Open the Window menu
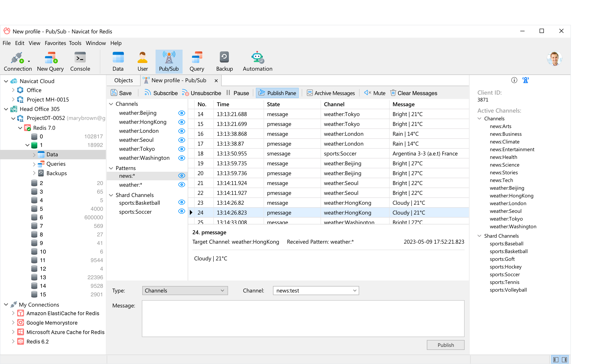 point(96,43)
